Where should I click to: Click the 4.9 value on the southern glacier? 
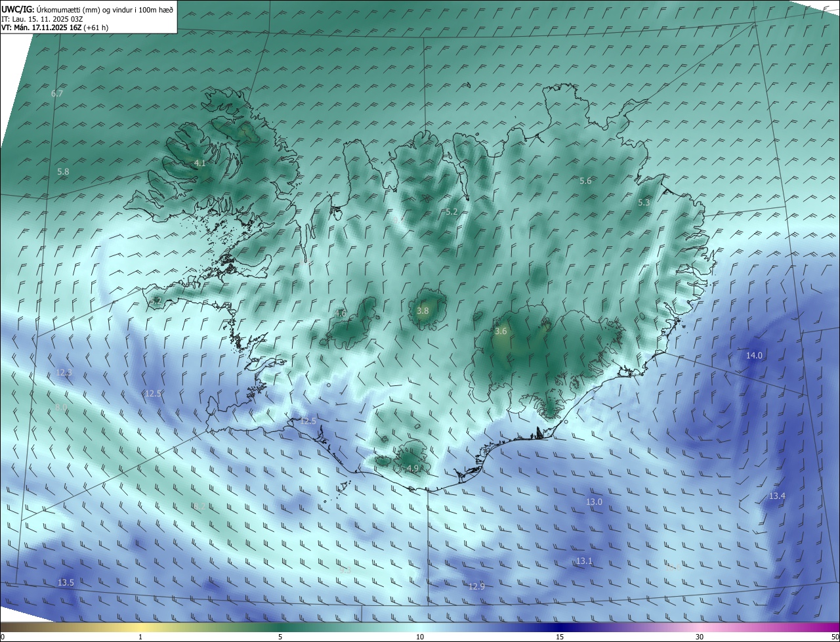point(413,469)
